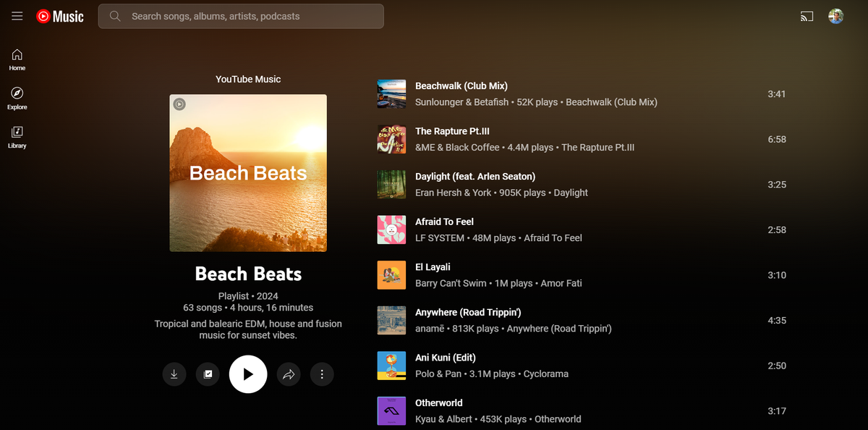Click the Ani Kuni (Edit) album thumbnail
Viewport: 868px width, 430px height.
391,366
